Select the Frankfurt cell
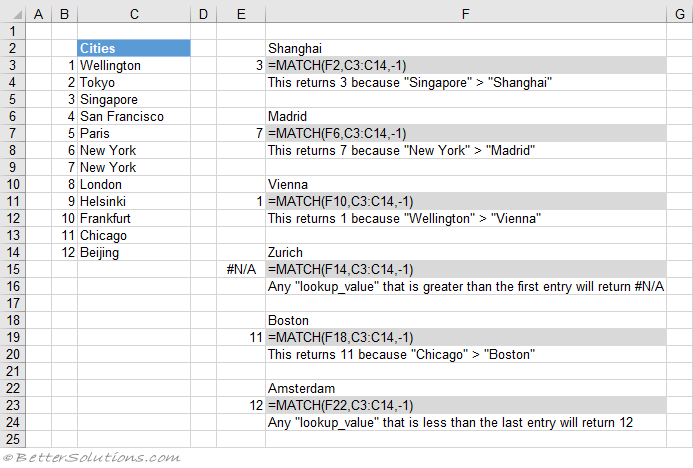693x468 pixels. [x=134, y=218]
